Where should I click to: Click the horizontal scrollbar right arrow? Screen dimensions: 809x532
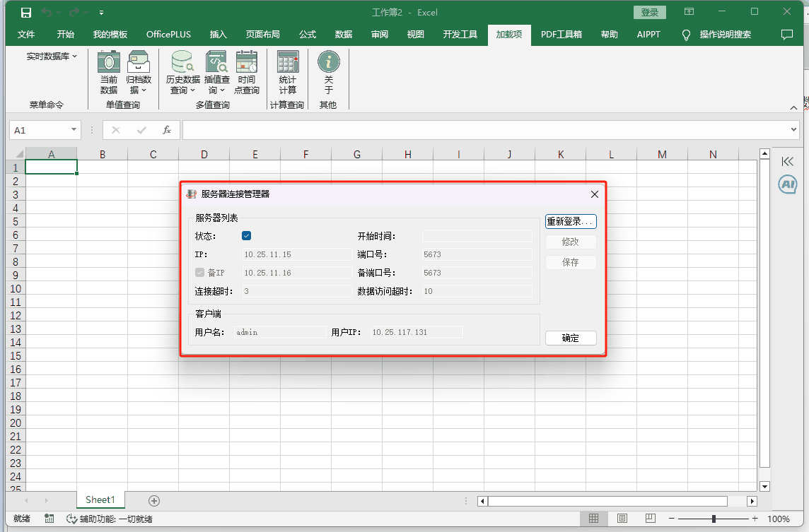click(752, 500)
